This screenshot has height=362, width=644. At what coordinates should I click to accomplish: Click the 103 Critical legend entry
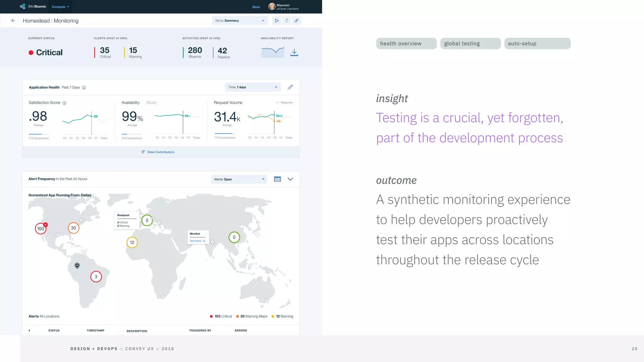(221, 316)
